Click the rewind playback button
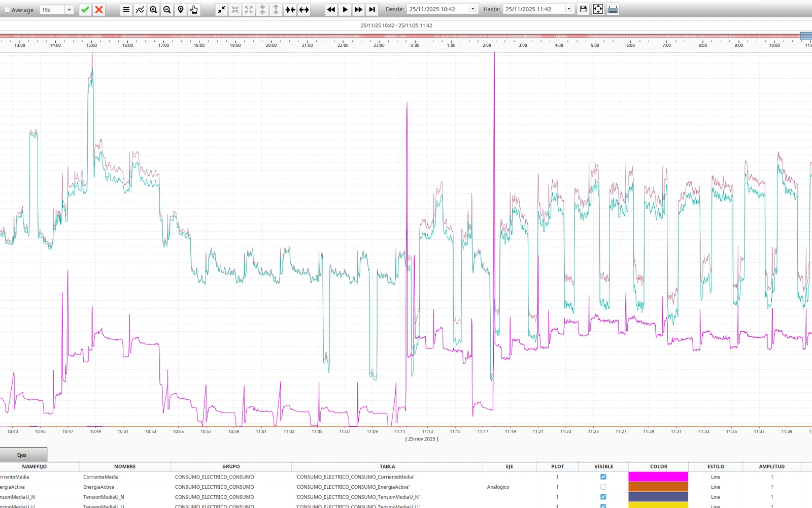 click(331, 9)
